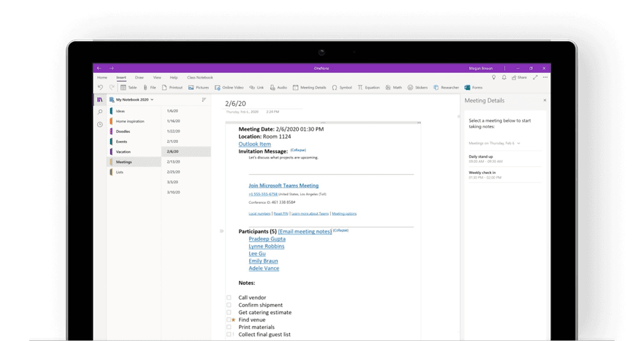Select the Weekly check in meeting
This screenshot has height=341, width=644.
(x=504, y=175)
